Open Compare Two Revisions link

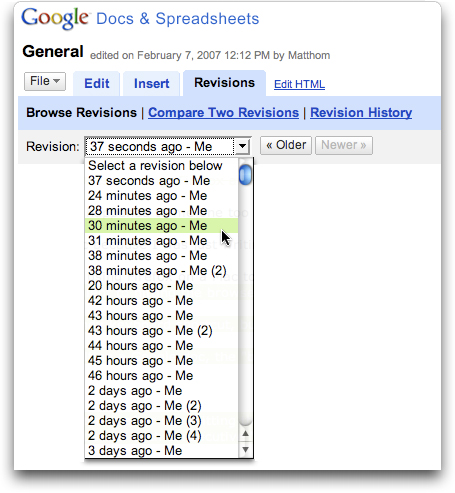(x=223, y=113)
